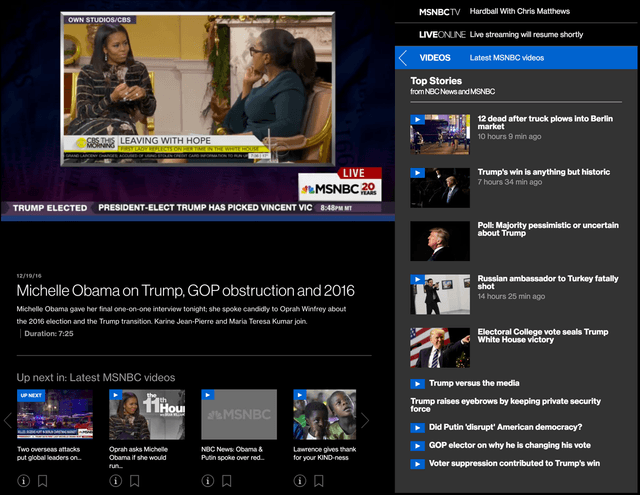This screenshot has width=640, height=495.
Task: Select the Videos Latest MSNBC videos tab
Action: [x=516, y=58]
